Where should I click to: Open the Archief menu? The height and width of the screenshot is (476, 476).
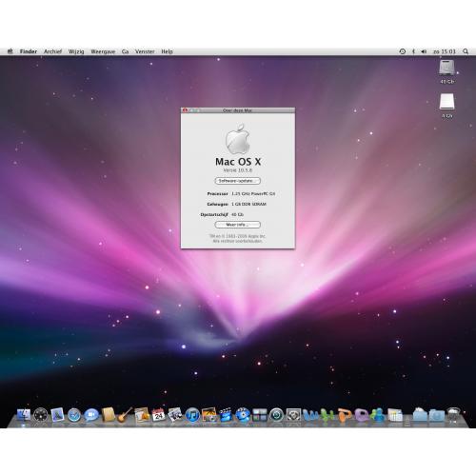pyautogui.click(x=52, y=51)
